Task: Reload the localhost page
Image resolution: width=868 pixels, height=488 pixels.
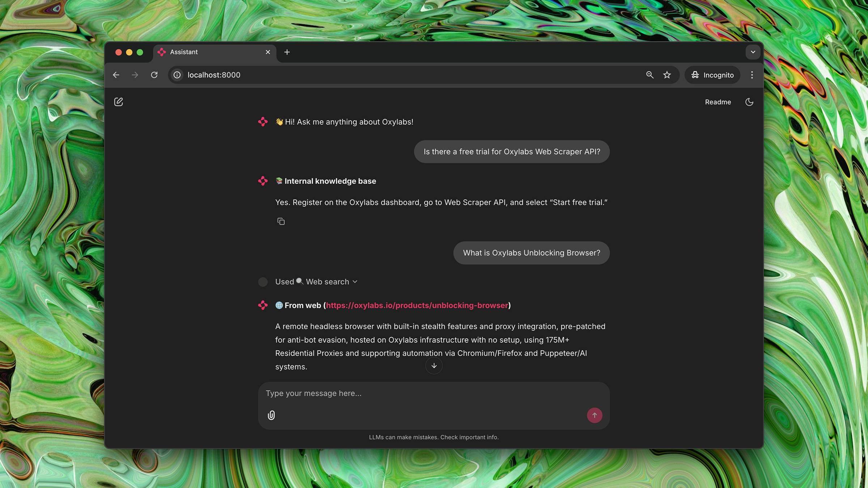Action: 154,75
